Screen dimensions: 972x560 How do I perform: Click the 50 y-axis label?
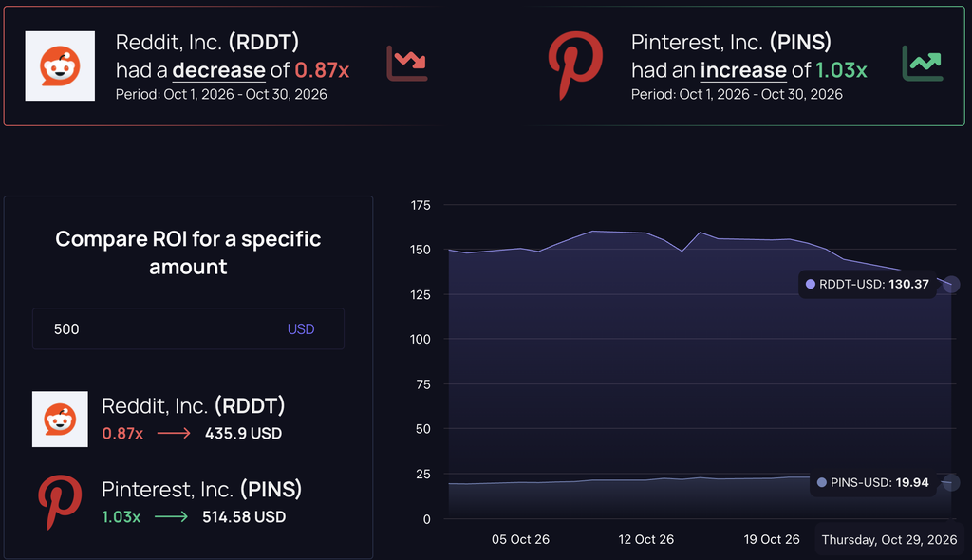tap(422, 429)
